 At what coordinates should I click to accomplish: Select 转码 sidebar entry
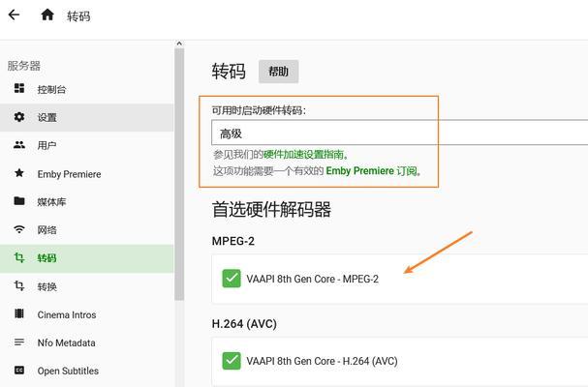86,258
